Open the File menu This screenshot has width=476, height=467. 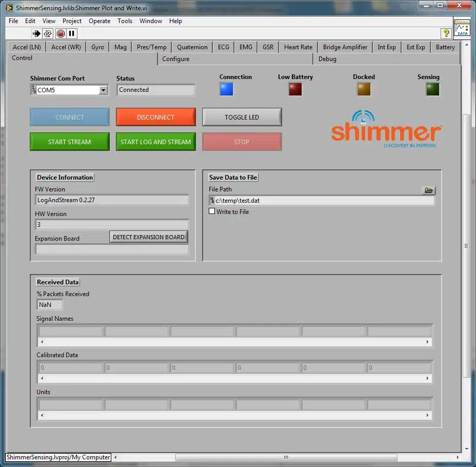(13, 21)
